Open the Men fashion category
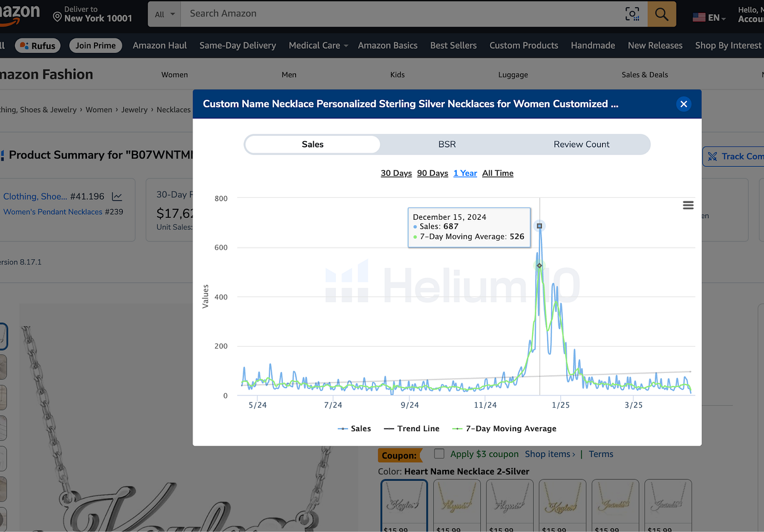764x532 pixels. 289,75
